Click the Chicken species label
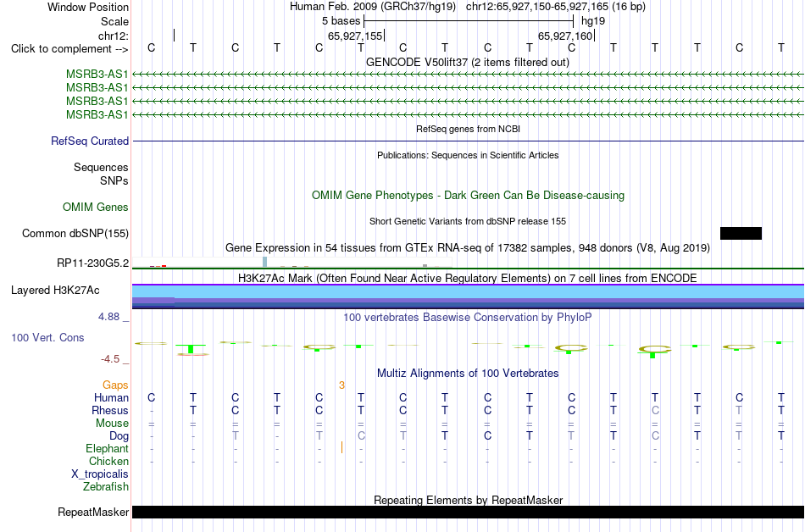Viewport: 805px width, 532px height. [x=108, y=461]
